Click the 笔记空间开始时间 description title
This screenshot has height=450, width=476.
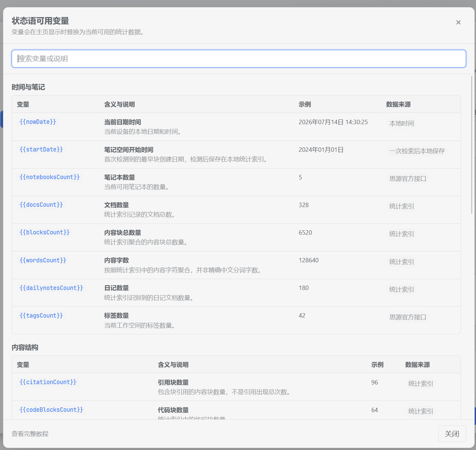click(129, 150)
